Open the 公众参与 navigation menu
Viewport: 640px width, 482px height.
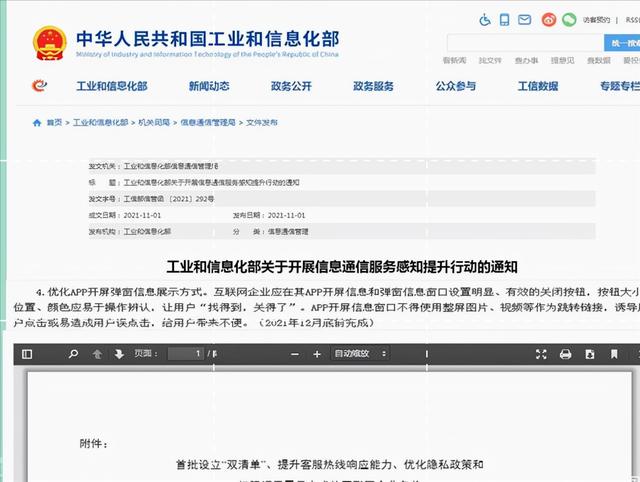[456, 86]
